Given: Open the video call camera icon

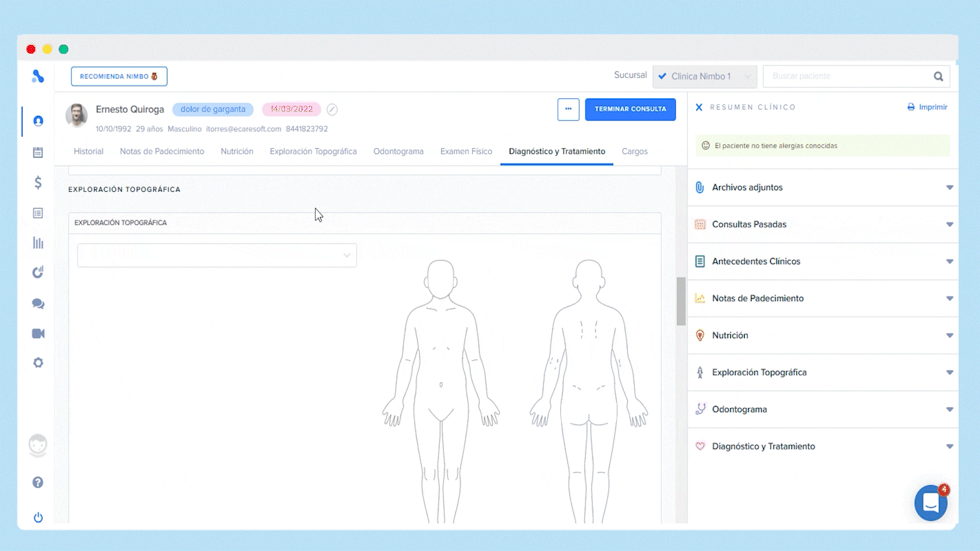Looking at the screenshot, I should coord(38,334).
